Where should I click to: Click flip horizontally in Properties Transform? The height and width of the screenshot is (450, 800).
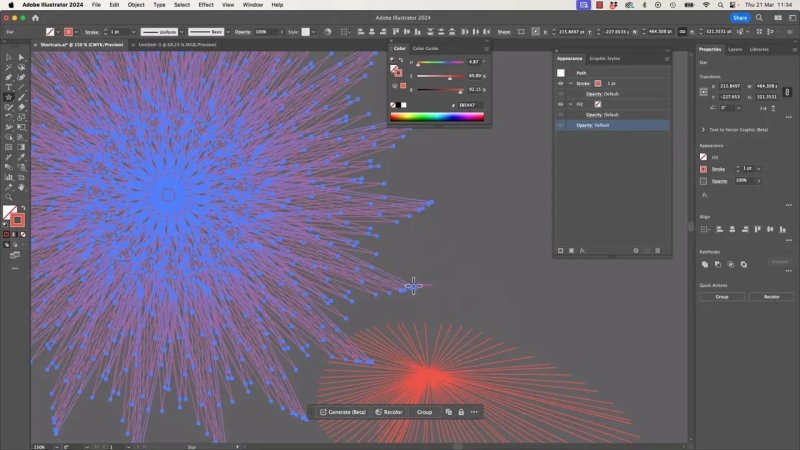[764, 108]
